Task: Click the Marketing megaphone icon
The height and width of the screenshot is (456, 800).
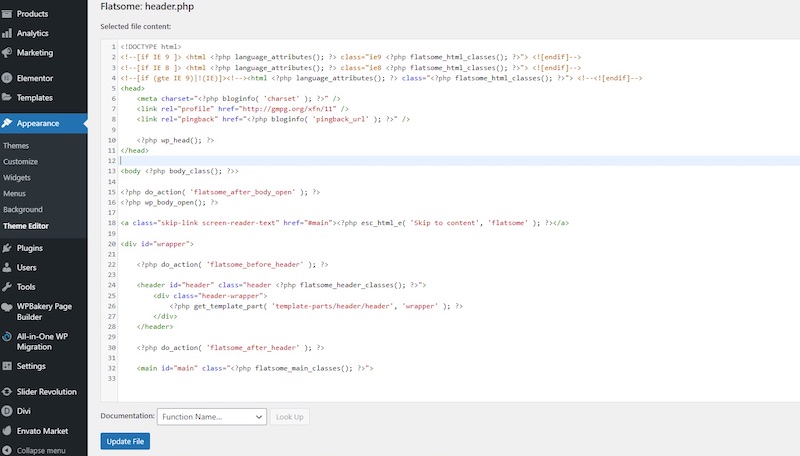Action: [8, 52]
